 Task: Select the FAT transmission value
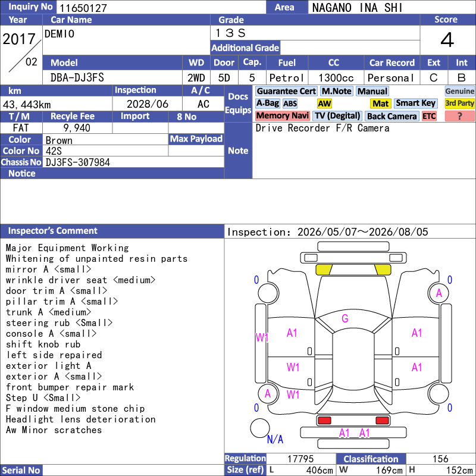pyautogui.click(x=21, y=128)
